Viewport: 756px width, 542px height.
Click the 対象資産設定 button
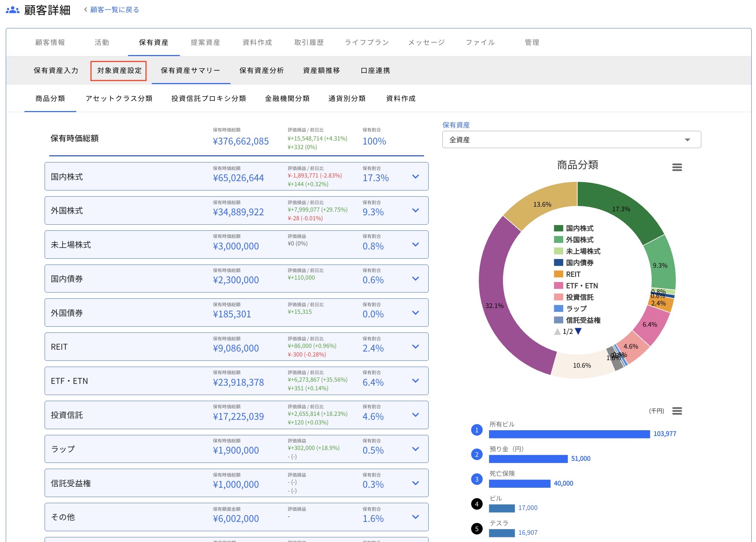click(x=119, y=70)
